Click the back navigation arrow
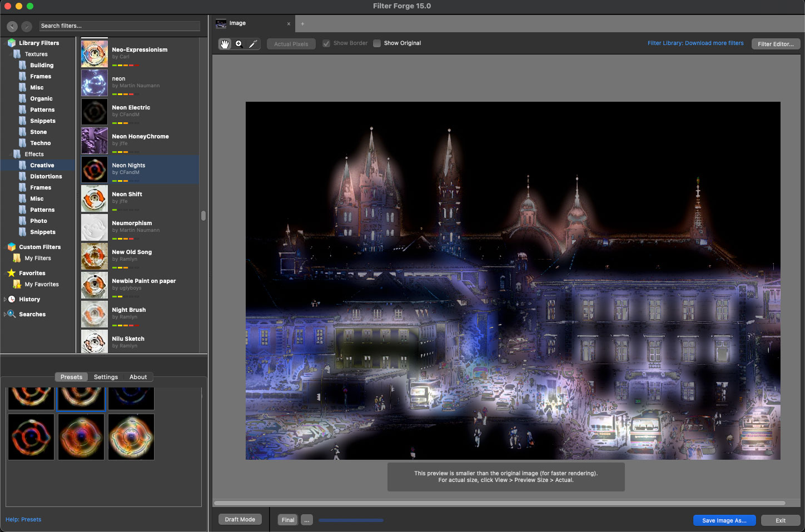 (x=12, y=26)
